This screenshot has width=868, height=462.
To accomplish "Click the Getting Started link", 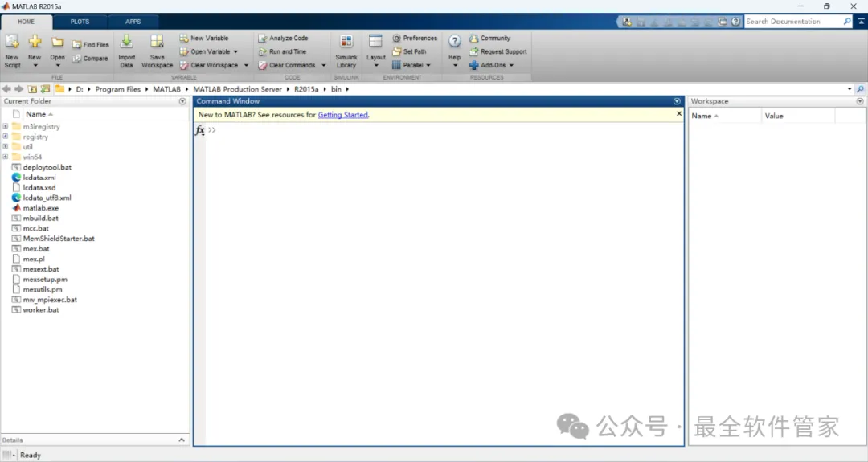I will tap(342, 115).
